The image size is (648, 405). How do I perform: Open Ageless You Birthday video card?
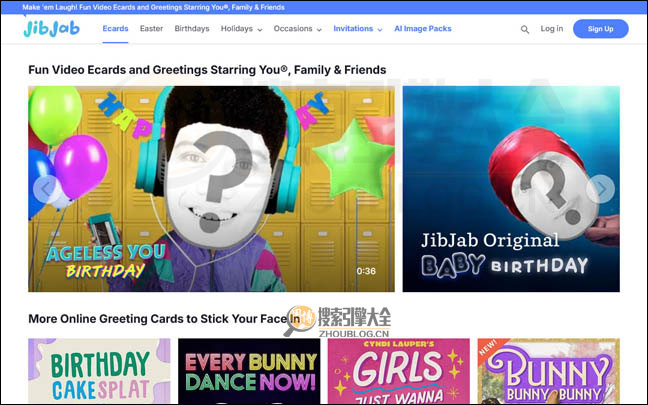[x=211, y=189]
